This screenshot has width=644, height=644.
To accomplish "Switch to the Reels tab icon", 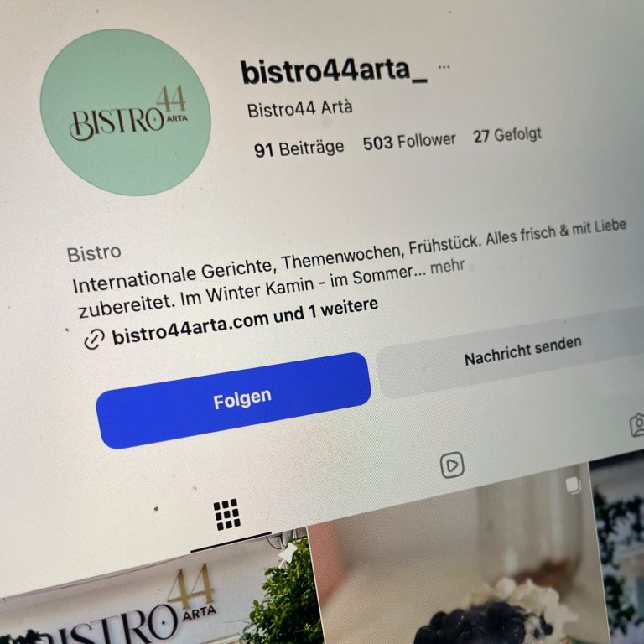I will (452, 465).
